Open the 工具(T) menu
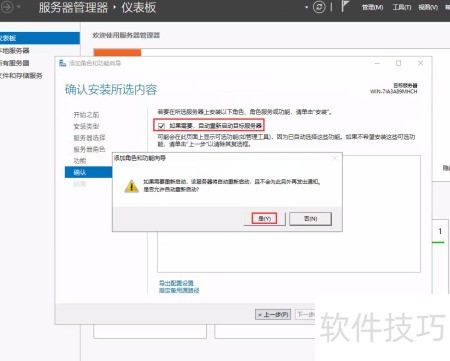Image resolution: width=450 pixels, height=361 pixels. coord(402,7)
